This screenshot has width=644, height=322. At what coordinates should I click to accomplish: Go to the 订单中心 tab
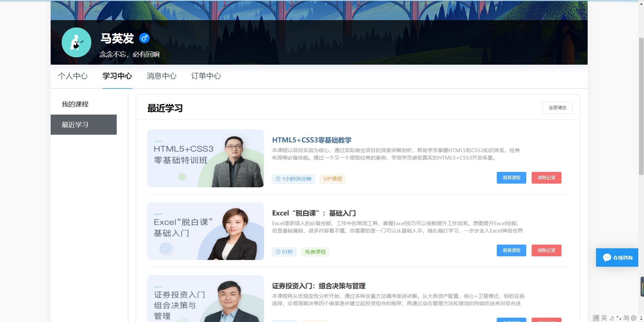pos(206,76)
